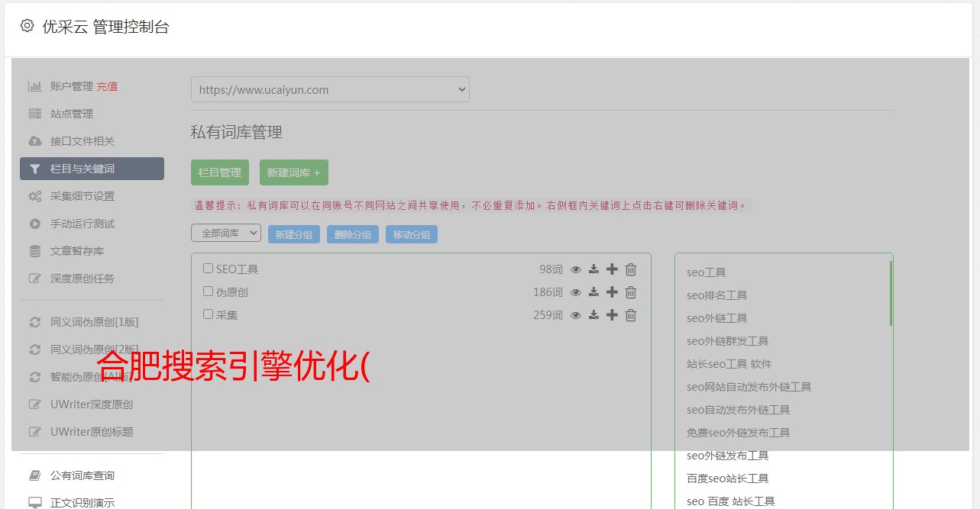Screen dimensions: 980x509
Task: Open 账户管理 in the sidebar
Action: point(72,86)
